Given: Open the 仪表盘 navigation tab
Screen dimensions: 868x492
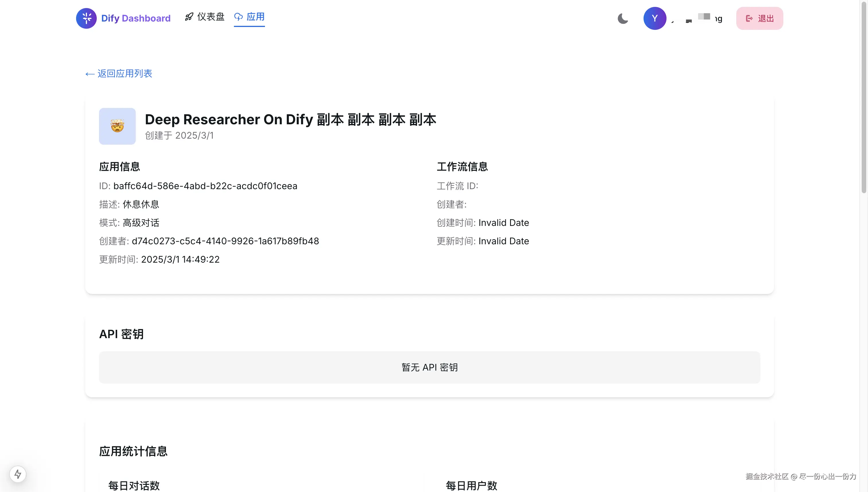Looking at the screenshot, I should tap(210, 17).
